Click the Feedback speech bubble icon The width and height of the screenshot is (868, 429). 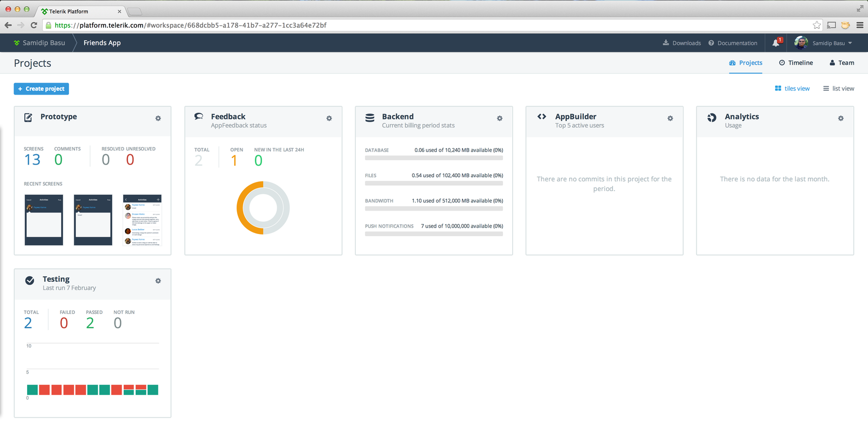(x=199, y=116)
